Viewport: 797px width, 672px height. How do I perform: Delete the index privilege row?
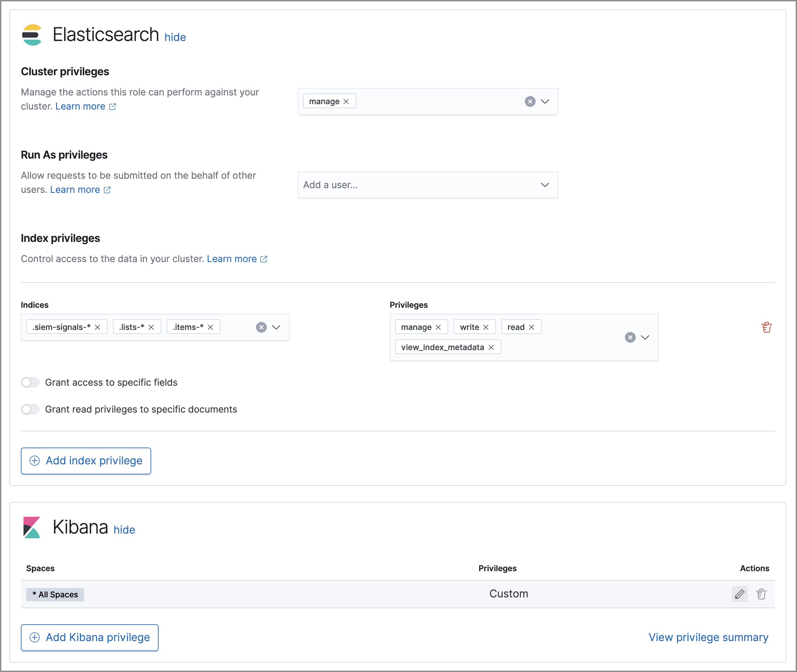point(766,327)
